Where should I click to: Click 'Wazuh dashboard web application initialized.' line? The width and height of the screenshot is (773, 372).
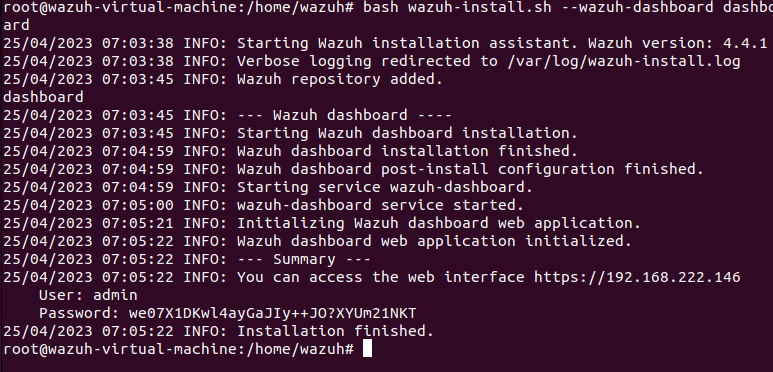click(x=434, y=241)
